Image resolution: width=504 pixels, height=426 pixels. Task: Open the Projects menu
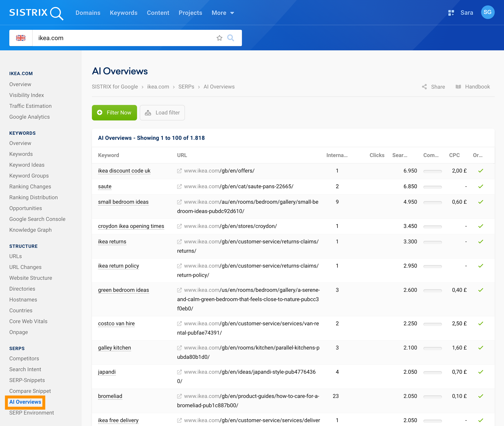tap(190, 13)
